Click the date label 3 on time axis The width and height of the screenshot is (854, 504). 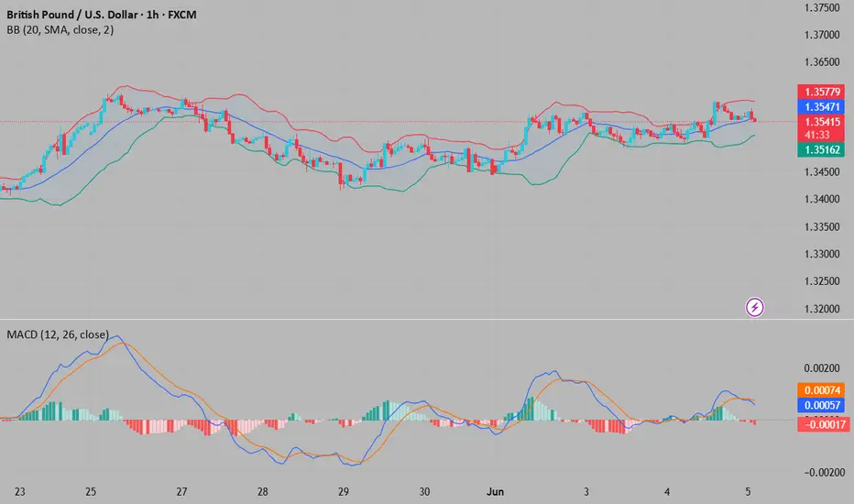(586, 492)
